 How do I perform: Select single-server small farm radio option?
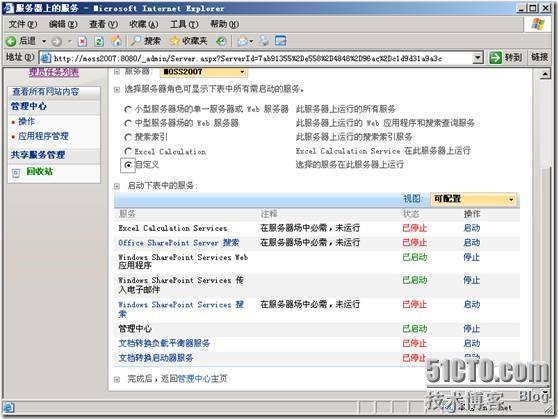pos(128,109)
